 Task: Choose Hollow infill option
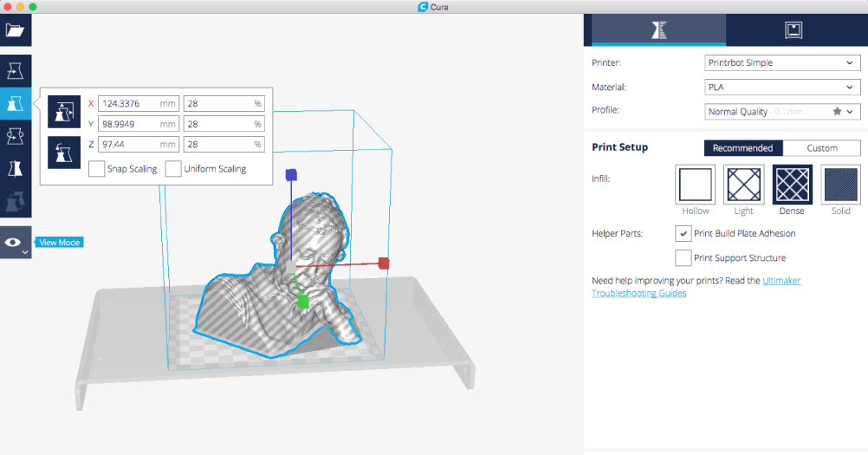696,185
